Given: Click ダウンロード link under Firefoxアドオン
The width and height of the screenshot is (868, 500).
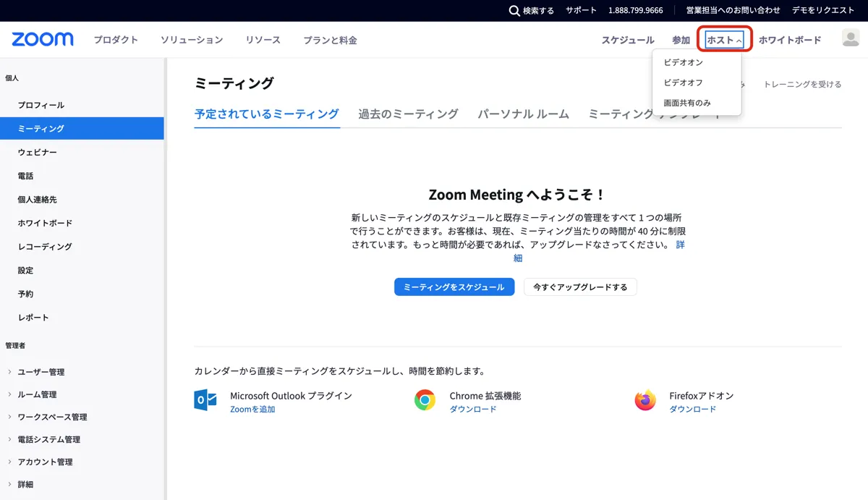Looking at the screenshot, I should [693, 409].
